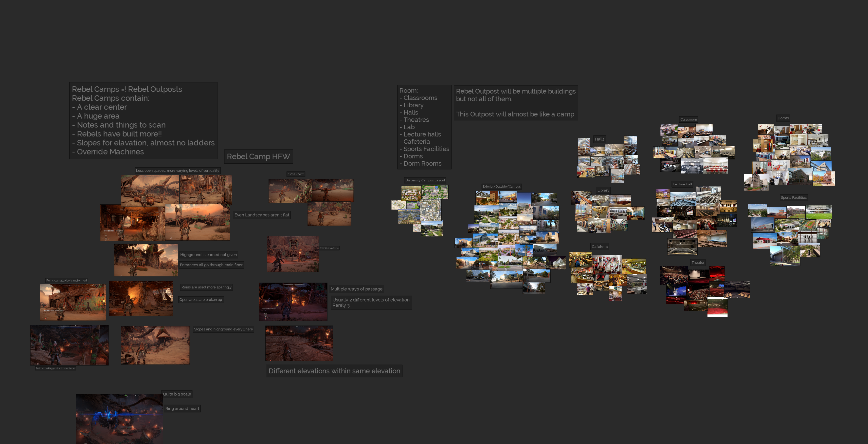Click the "Halls" image group label
Screen dimensions: 868x444
tap(599, 139)
